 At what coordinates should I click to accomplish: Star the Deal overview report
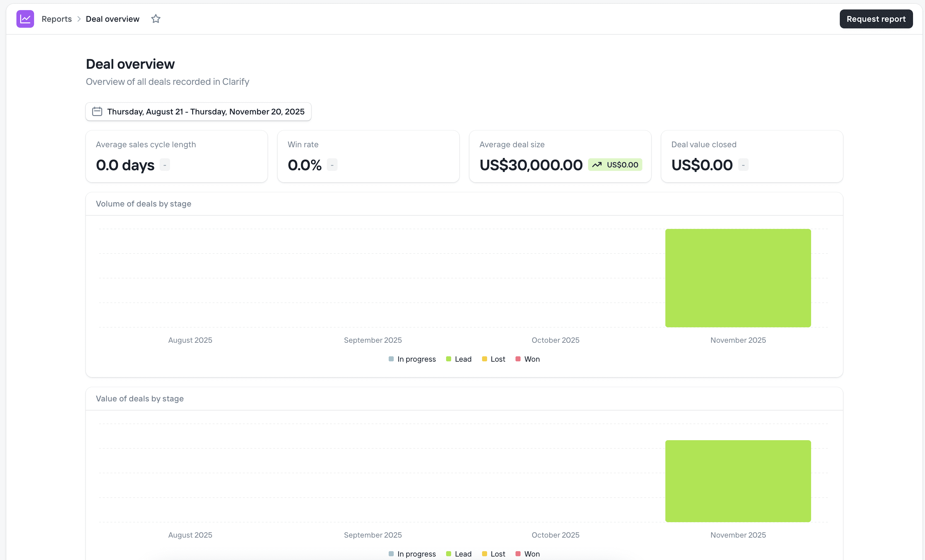[156, 18]
